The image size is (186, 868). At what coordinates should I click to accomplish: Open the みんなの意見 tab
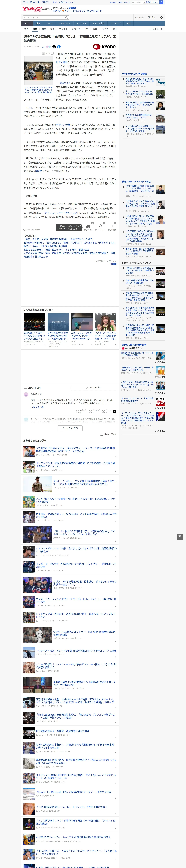tap(99, 24)
